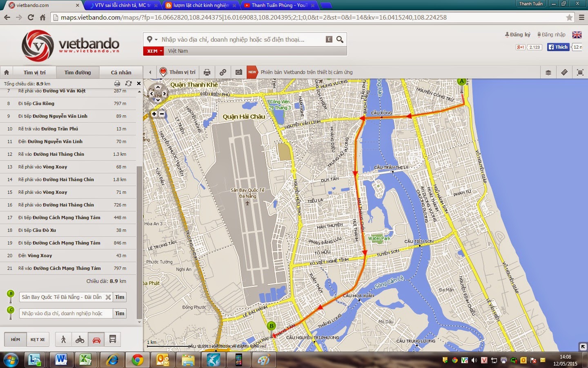588x368 pixels.
Task: Open the location pin dropdown in search box
Action: coord(152,39)
